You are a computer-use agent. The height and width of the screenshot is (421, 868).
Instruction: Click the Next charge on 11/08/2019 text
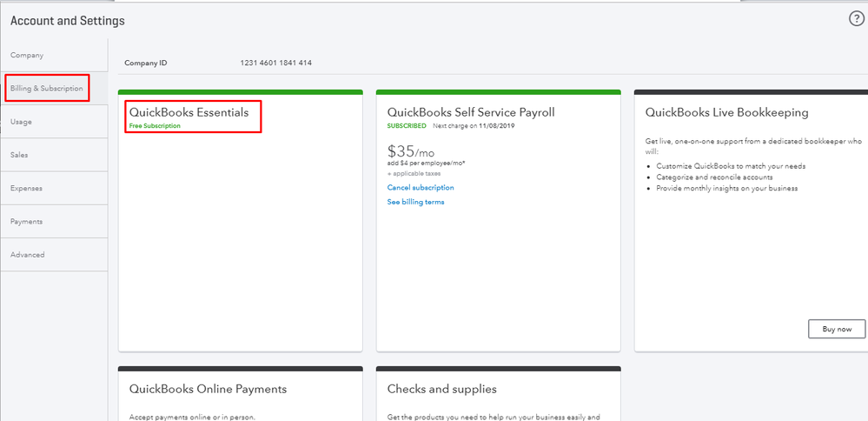pos(474,126)
